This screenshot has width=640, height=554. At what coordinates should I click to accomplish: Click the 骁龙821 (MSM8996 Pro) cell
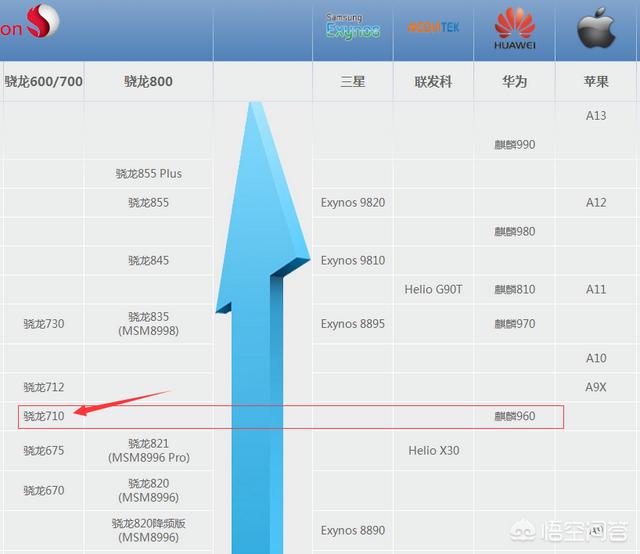click(149, 450)
